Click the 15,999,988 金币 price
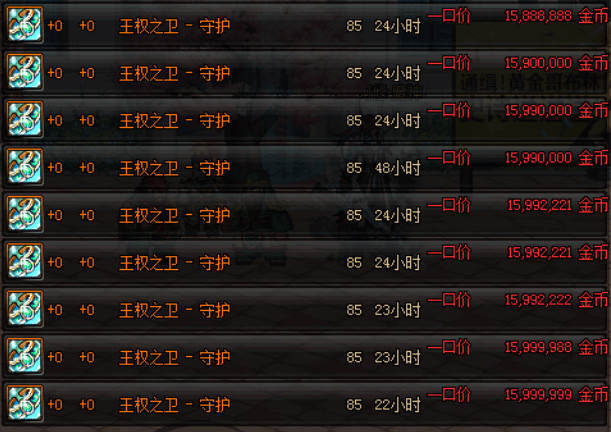Screen dimensions: 611x432 [x=556, y=347]
